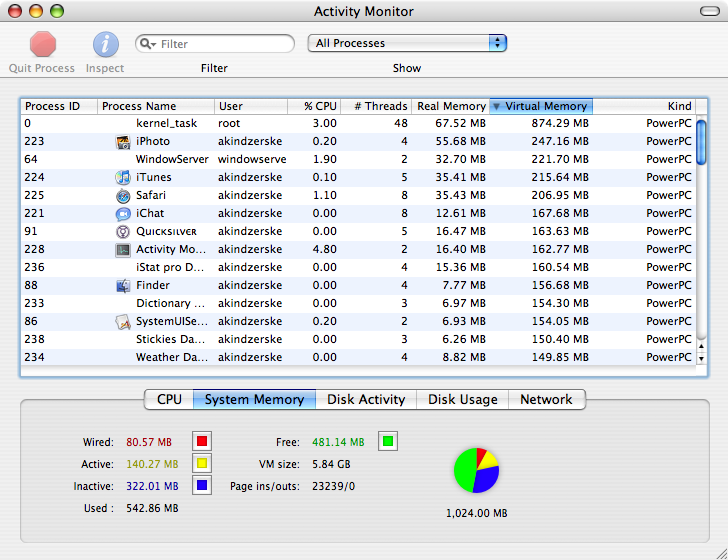The image size is (728, 560).
Task: Sort by User column header
Action: pyautogui.click(x=251, y=106)
